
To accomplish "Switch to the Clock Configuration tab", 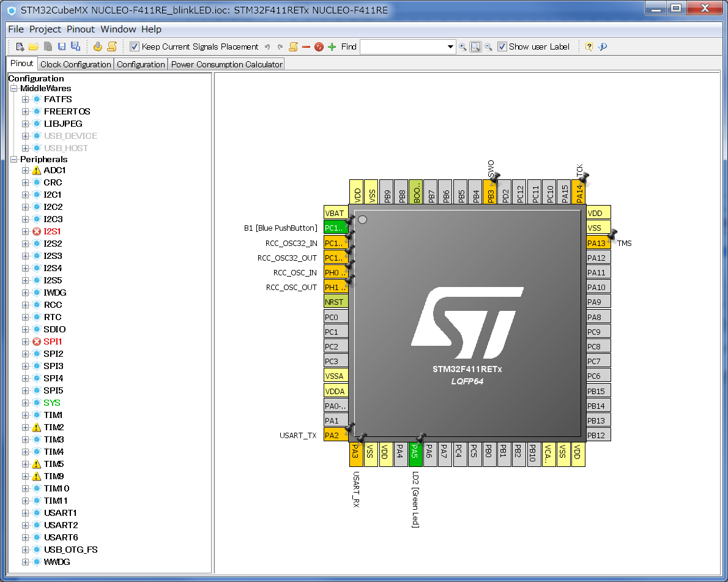I will [x=75, y=64].
